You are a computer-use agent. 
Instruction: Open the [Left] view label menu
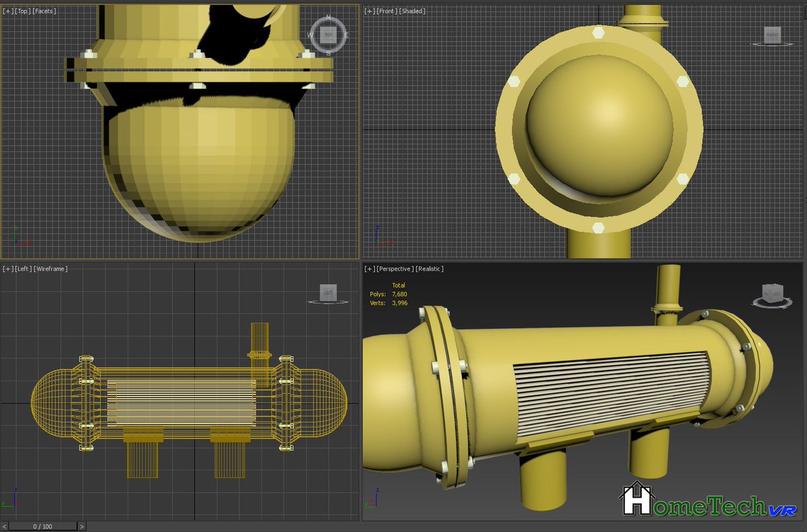pos(22,268)
